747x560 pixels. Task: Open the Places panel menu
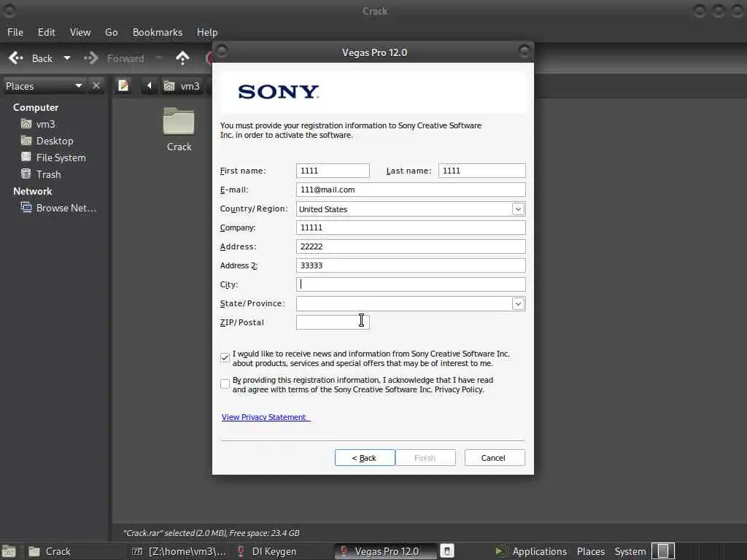tap(591, 551)
